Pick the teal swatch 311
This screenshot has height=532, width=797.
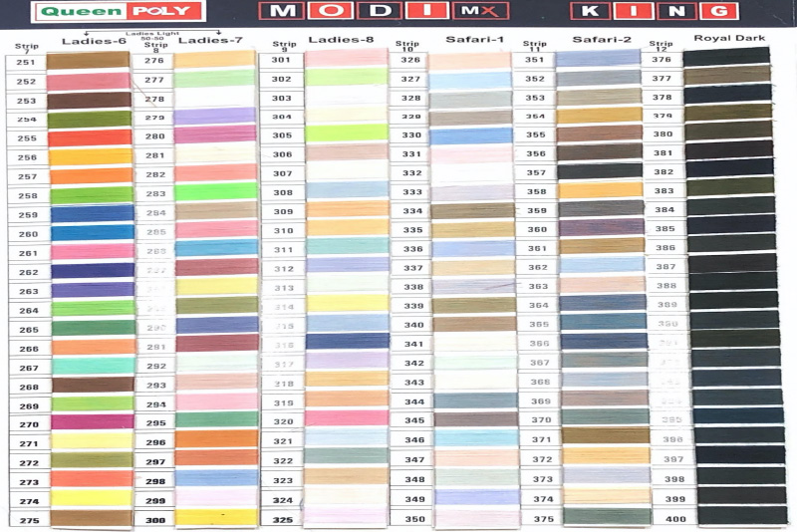[348, 248]
